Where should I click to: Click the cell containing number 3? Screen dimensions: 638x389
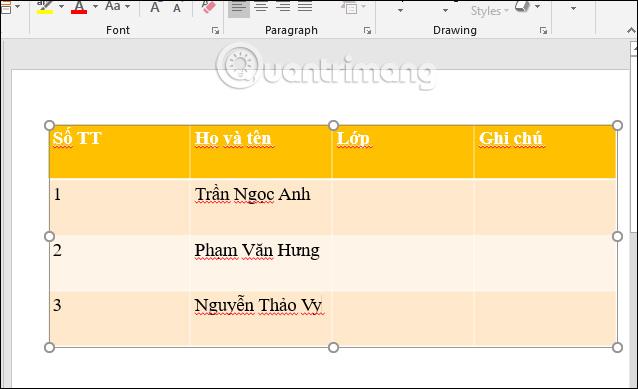(119, 319)
